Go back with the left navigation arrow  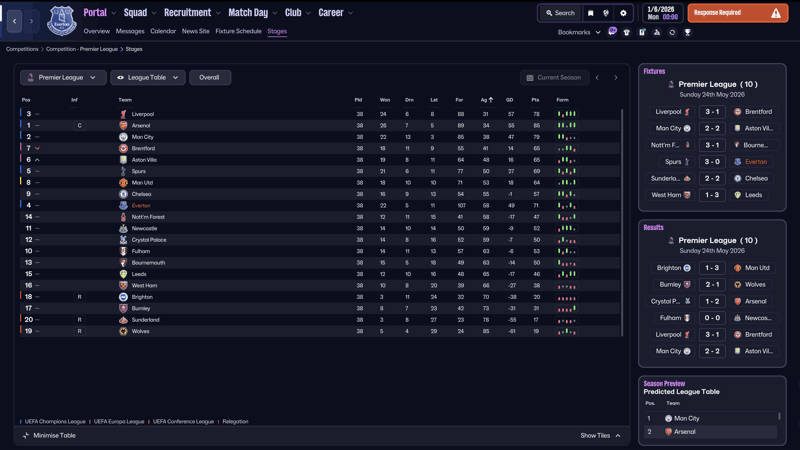14,21
